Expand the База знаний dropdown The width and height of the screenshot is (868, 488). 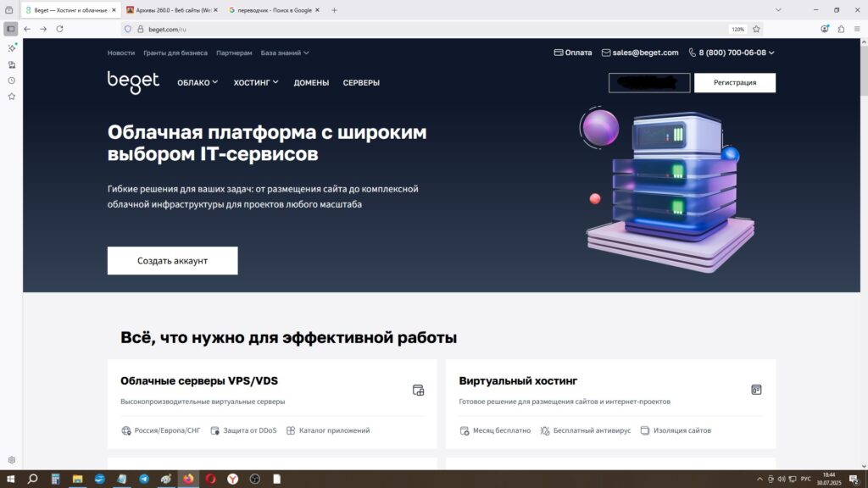[x=285, y=53]
